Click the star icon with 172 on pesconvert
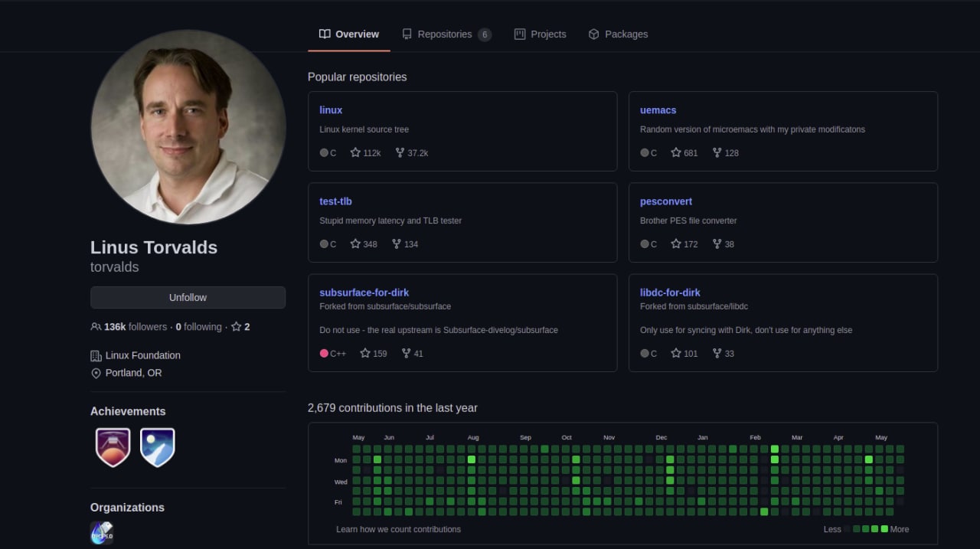Viewport: 980px width, 549px height. 676,243
